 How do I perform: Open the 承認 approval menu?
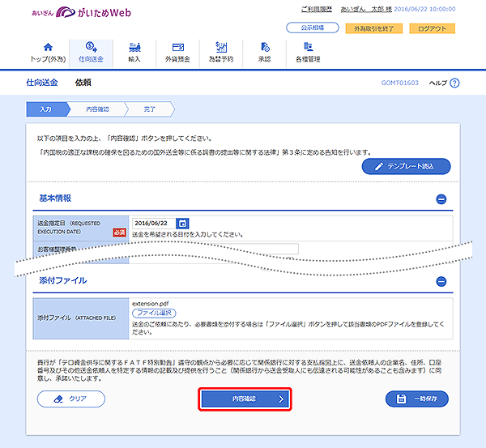(x=264, y=53)
